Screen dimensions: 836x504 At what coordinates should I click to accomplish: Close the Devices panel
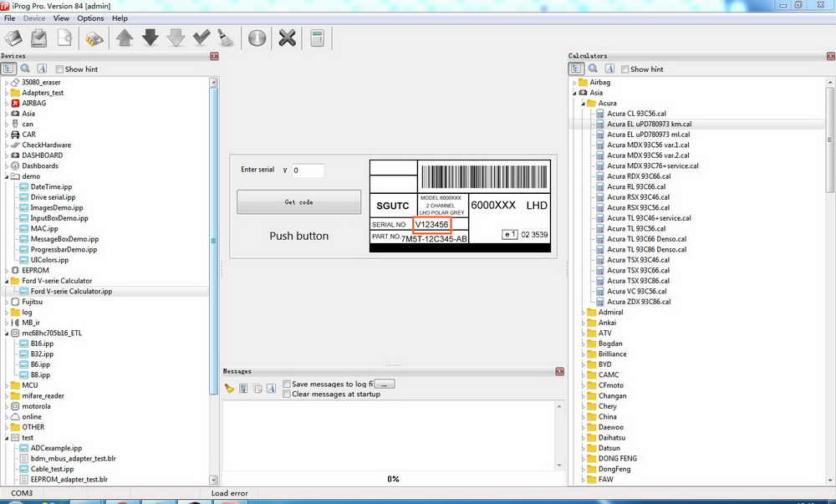[x=214, y=56]
